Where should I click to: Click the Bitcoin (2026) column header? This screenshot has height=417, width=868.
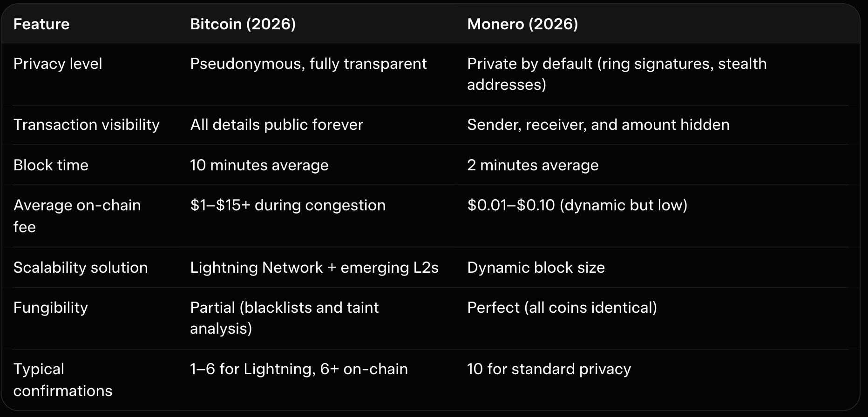(243, 24)
